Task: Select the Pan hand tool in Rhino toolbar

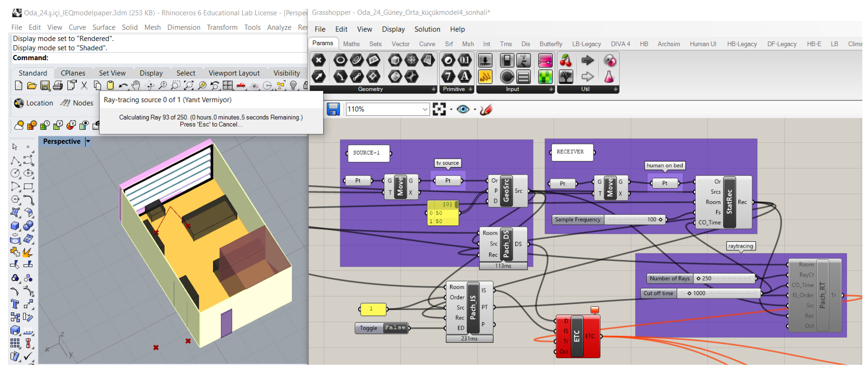Action: (136, 86)
